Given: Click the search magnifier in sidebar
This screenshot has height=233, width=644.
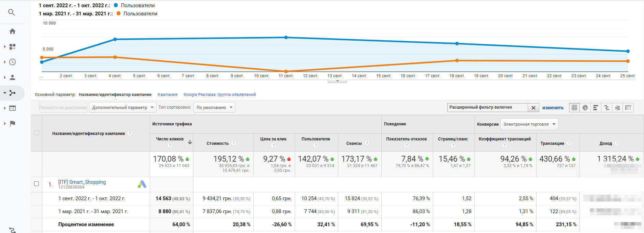Looking at the screenshot, I should (11, 12).
